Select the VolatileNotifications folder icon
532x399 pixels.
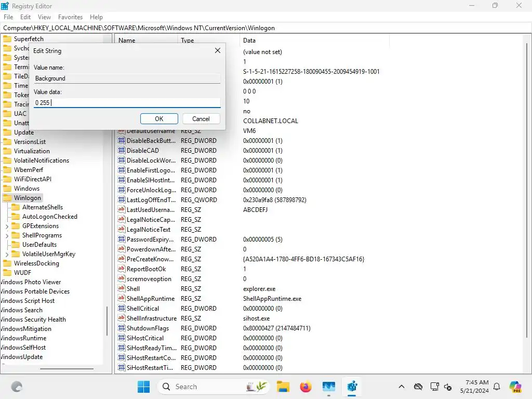[x=7, y=161]
